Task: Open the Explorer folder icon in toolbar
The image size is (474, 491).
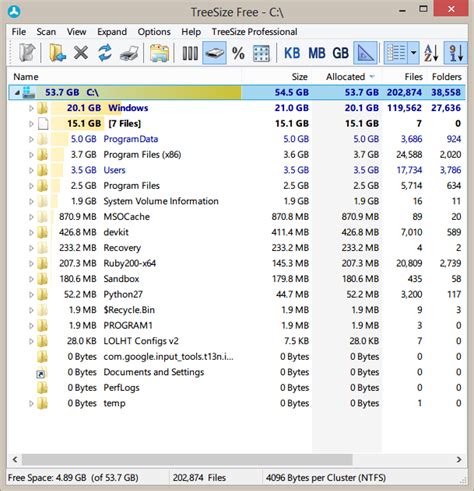Action: (x=159, y=53)
